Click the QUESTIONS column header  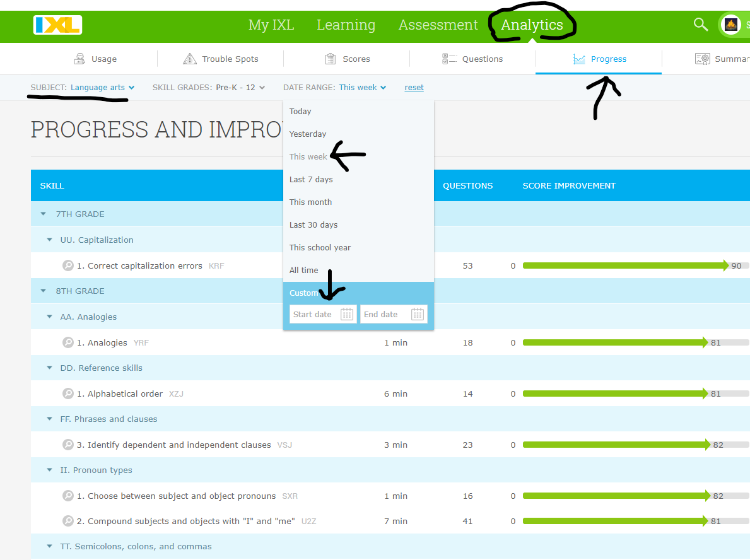(x=468, y=185)
